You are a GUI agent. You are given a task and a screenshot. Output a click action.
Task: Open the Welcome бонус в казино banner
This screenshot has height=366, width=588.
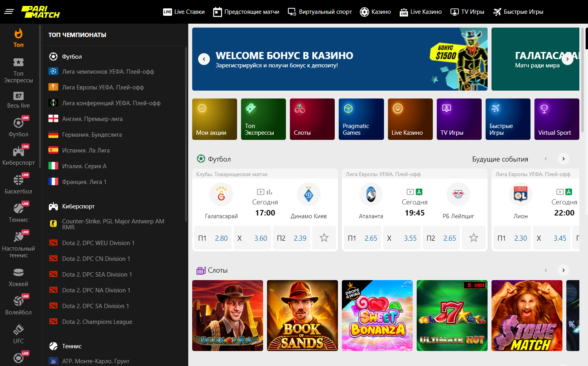[x=340, y=59]
